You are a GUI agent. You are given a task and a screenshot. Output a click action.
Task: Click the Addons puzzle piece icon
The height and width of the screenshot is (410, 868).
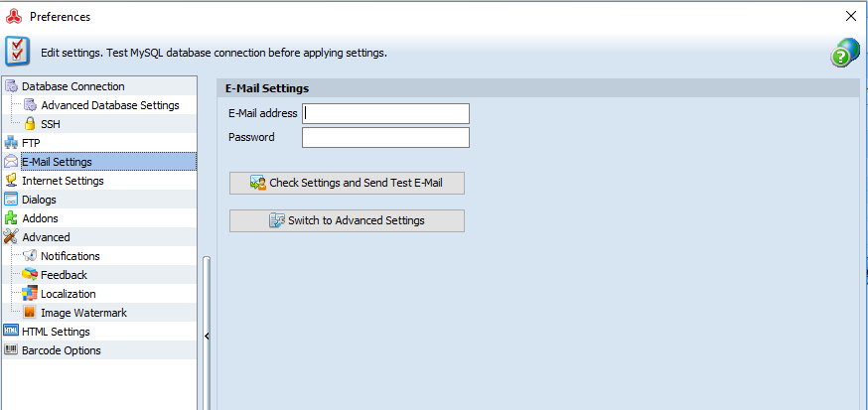[x=11, y=218]
